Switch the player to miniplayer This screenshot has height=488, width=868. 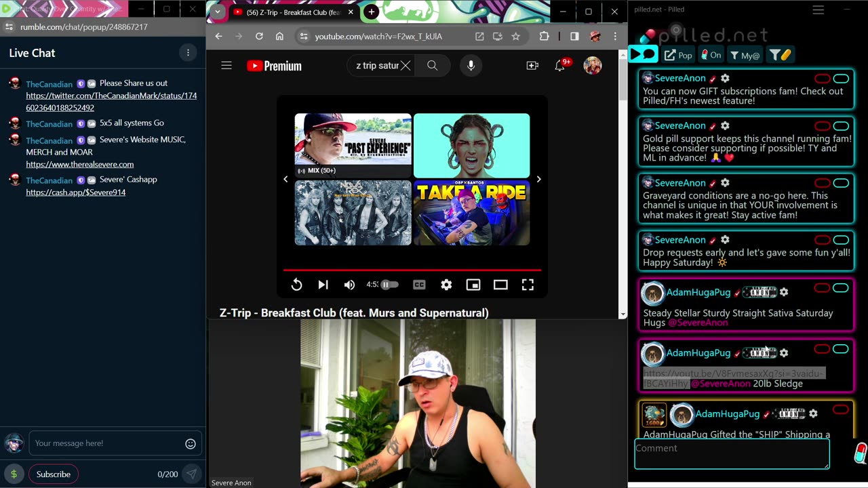pyautogui.click(x=473, y=285)
